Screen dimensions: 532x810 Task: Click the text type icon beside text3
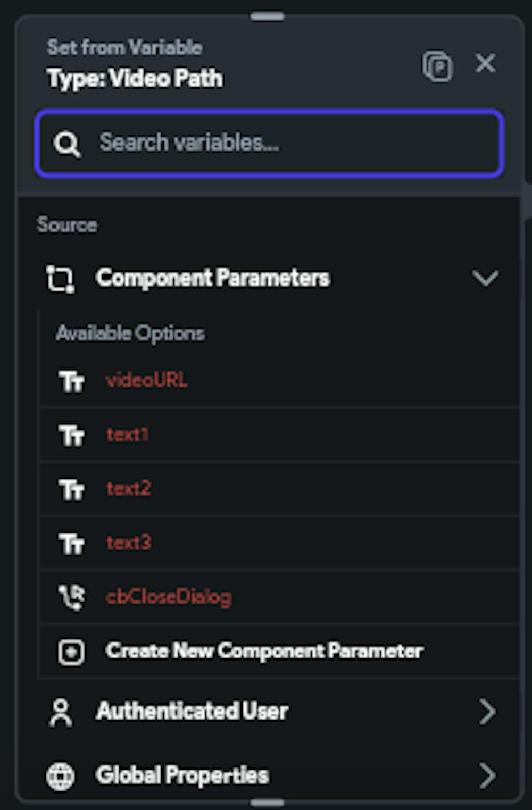tap(71, 544)
